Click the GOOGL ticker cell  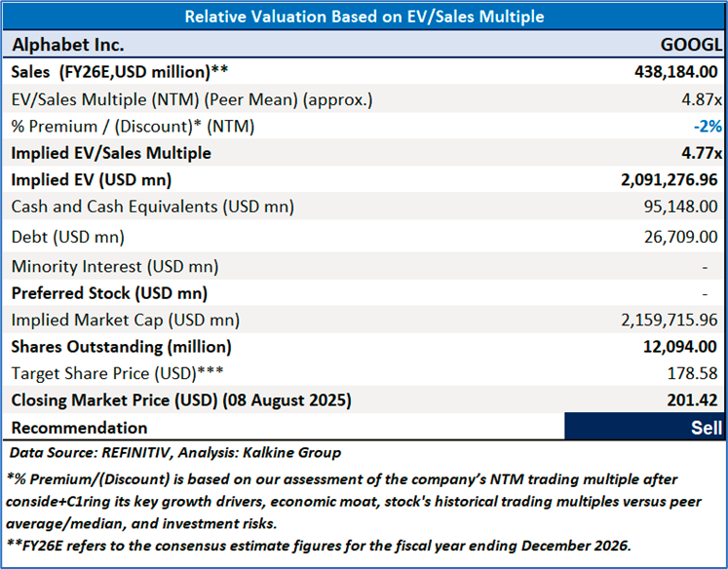pyautogui.click(x=691, y=45)
